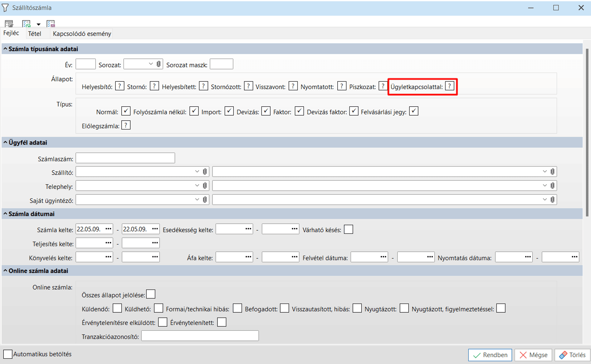Open date picker for Esedékesség kelte end date

click(295, 229)
